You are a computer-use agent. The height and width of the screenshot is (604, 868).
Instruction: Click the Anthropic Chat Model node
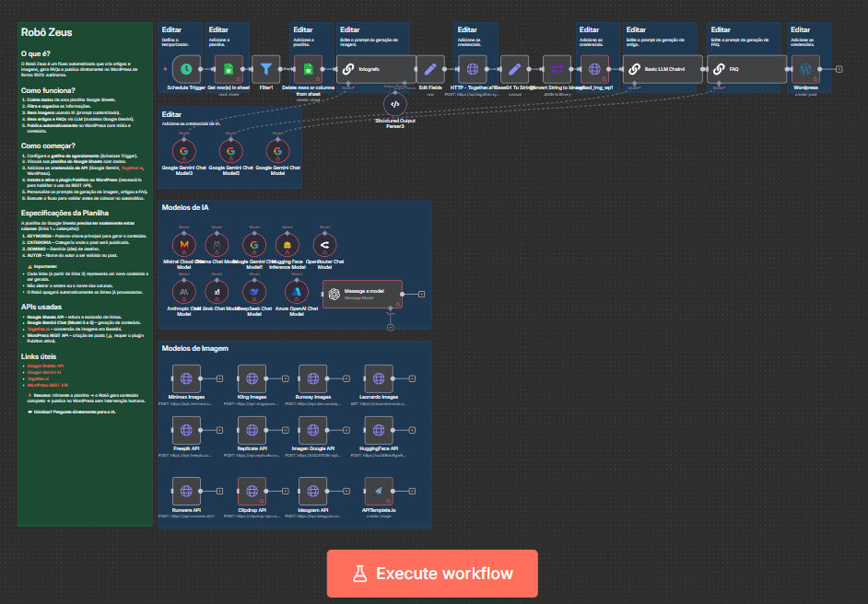click(184, 291)
